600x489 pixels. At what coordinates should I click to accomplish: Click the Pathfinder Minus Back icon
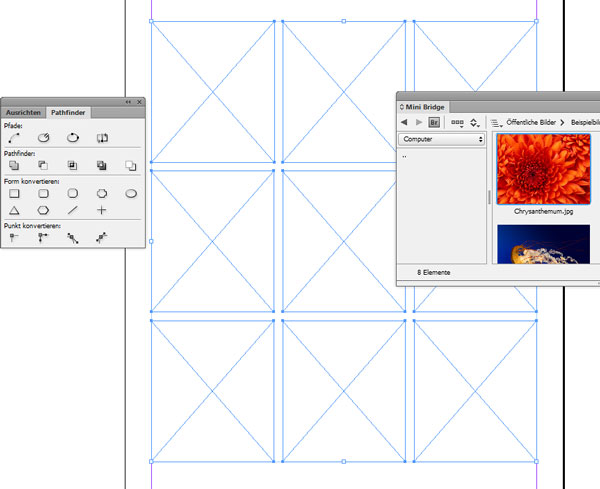point(130,165)
